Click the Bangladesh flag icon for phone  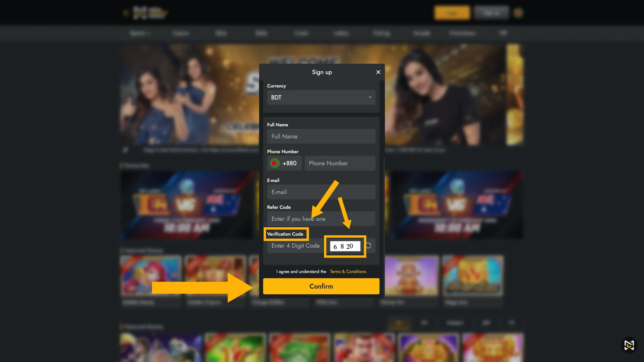point(274,163)
